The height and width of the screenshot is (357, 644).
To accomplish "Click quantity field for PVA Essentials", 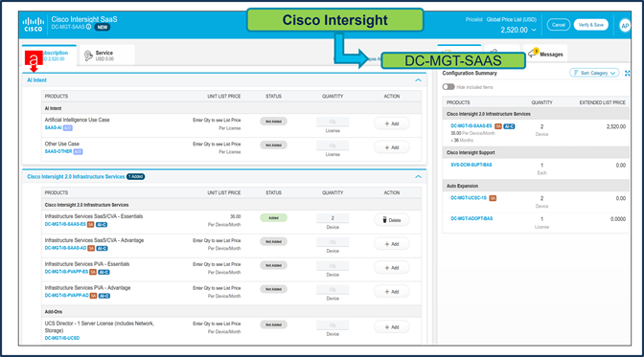I will [x=333, y=266].
